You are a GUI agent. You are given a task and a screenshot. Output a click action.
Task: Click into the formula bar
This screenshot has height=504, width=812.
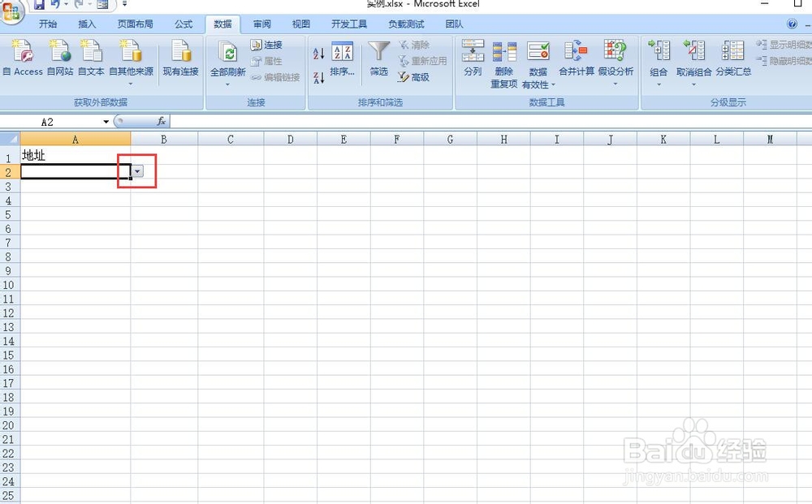coord(491,122)
